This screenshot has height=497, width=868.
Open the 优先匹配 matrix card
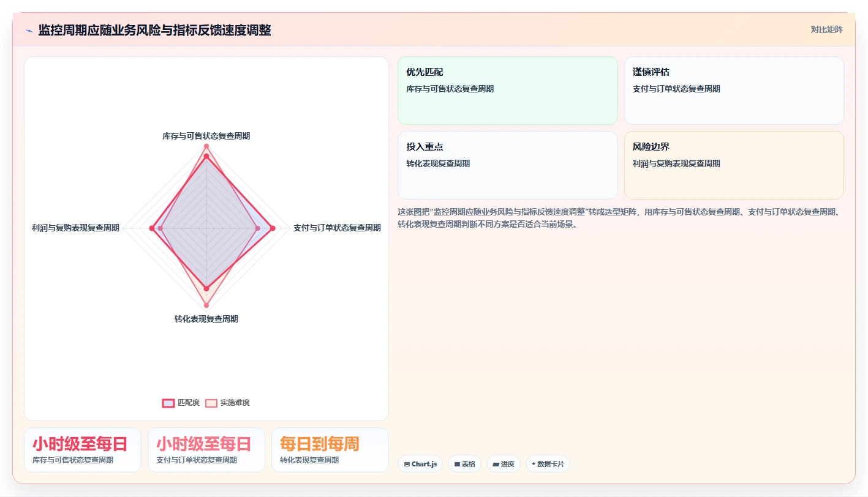click(x=508, y=91)
